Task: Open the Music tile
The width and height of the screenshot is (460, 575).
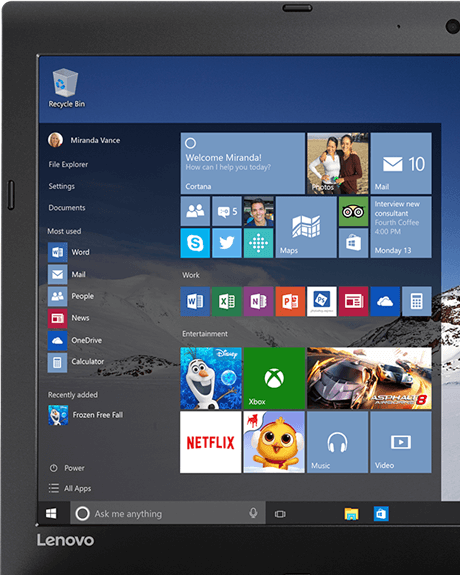Action: point(337,442)
